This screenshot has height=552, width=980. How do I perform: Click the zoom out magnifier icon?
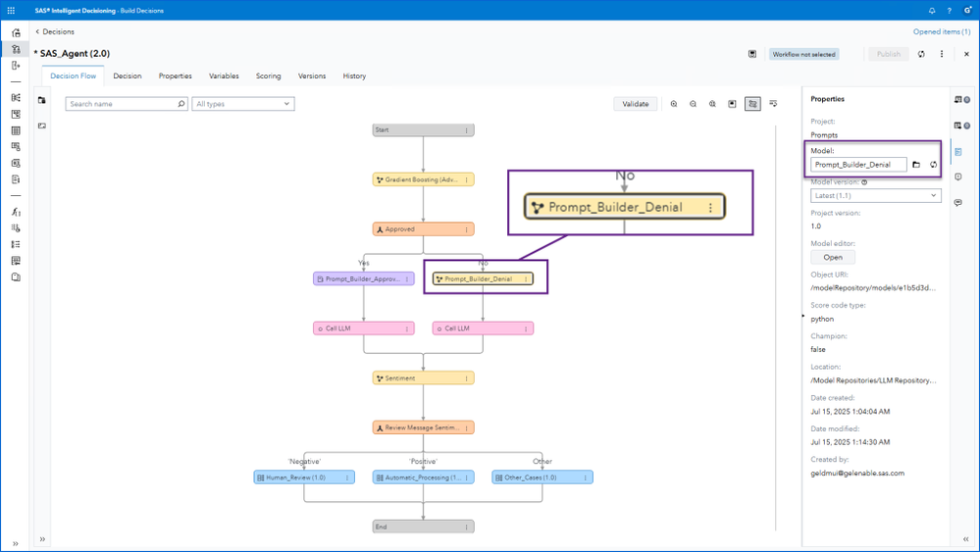[694, 104]
